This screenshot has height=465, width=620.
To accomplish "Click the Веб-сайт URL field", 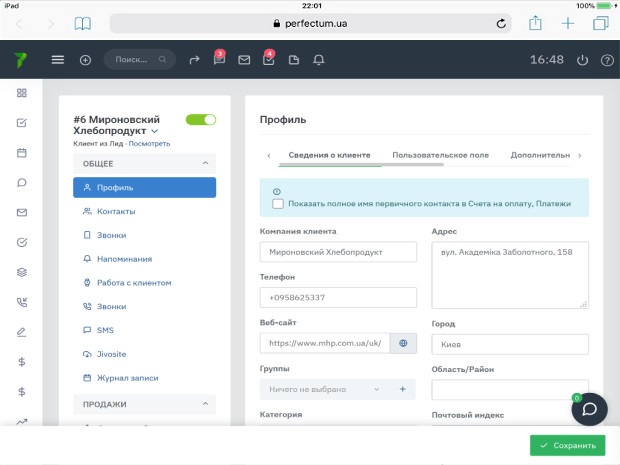I will (x=325, y=343).
